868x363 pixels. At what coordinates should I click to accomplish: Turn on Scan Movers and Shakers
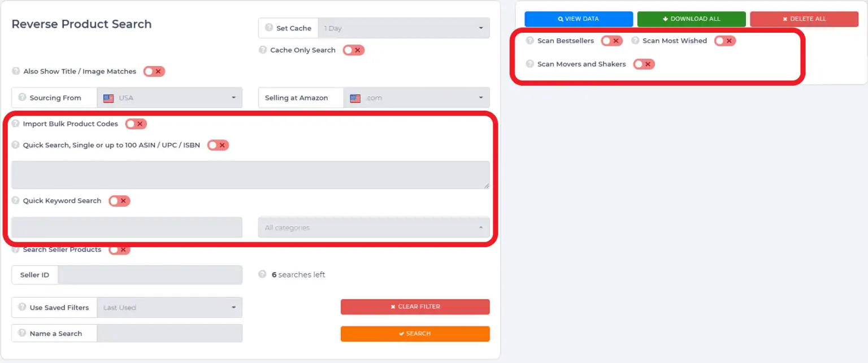(x=644, y=64)
